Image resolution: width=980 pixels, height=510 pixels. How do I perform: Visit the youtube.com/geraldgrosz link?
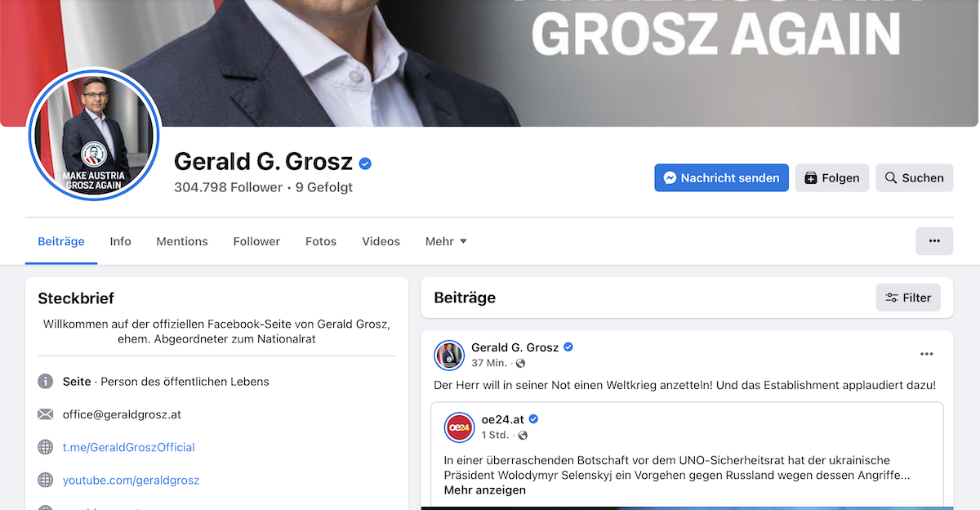(131, 480)
